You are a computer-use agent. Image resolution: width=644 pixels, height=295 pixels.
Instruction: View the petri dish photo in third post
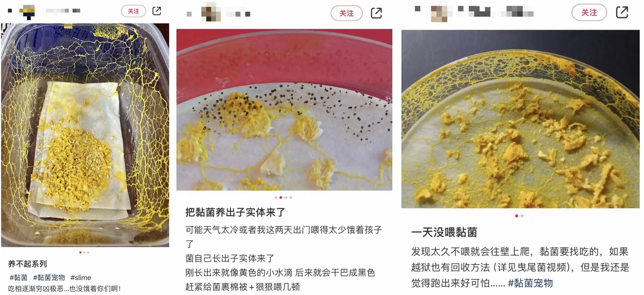click(521, 119)
